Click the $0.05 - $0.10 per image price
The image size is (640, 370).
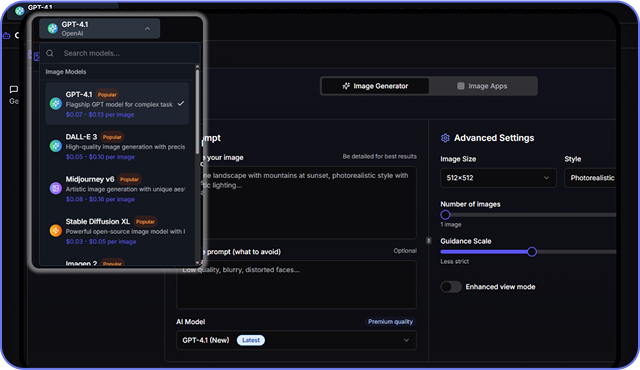click(x=100, y=157)
